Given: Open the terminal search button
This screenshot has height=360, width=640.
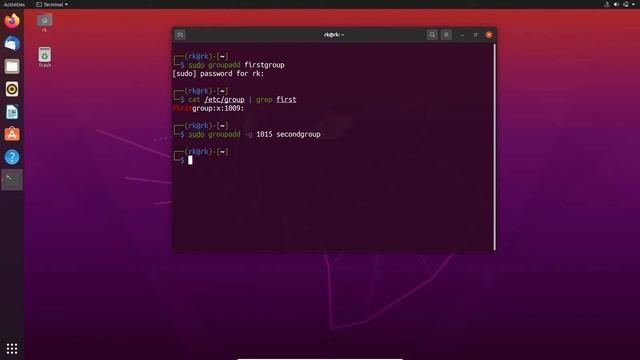Looking at the screenshot, I should pos(432,35).
